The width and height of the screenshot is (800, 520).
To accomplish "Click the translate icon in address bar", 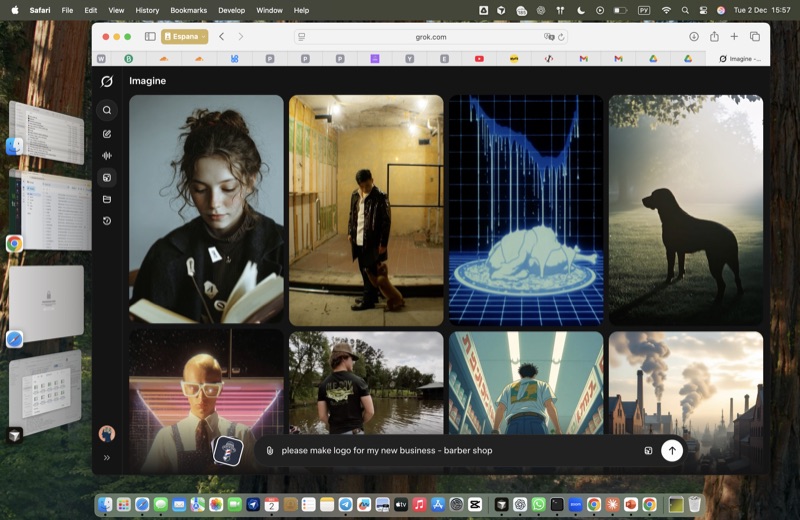I will coord(548,37).
